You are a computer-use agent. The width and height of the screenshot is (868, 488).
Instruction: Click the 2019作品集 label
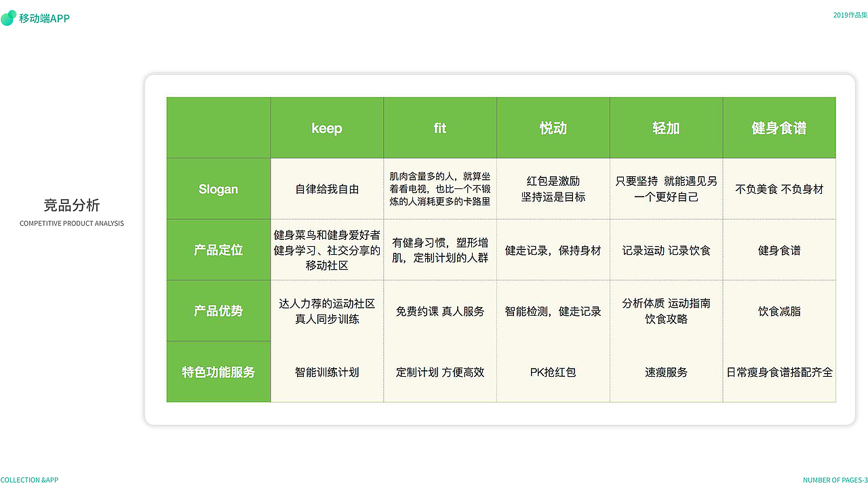point(850,15)
